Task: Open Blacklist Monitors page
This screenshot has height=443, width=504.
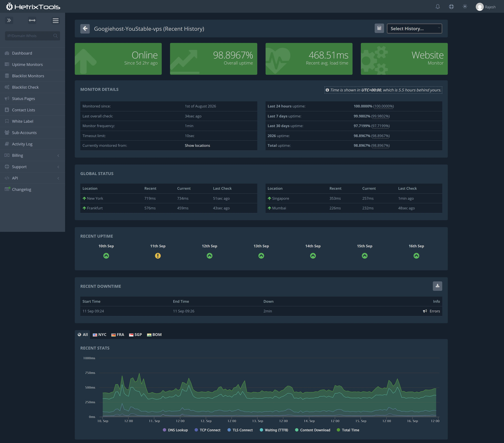Action: 33,76
